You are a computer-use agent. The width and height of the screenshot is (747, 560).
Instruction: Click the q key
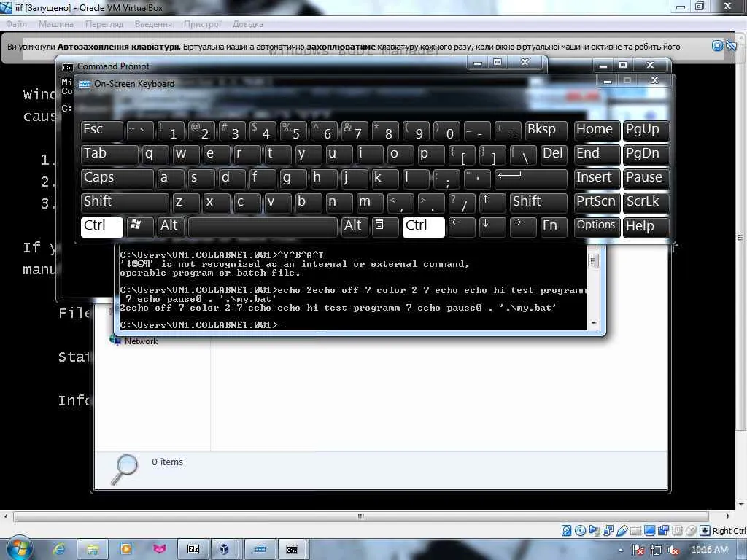tap(155, 155)
